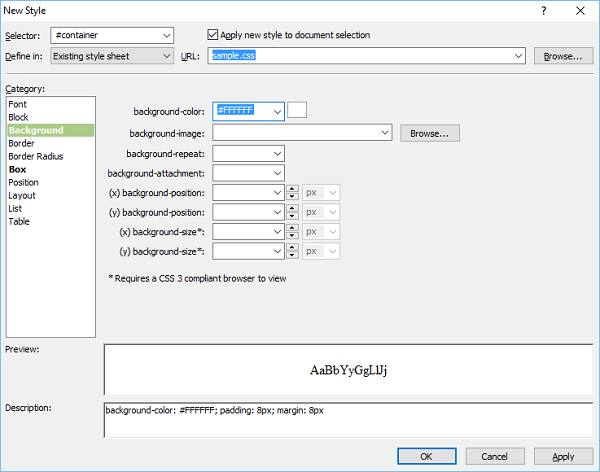Open the Selector dropdown

click(166, 36)
